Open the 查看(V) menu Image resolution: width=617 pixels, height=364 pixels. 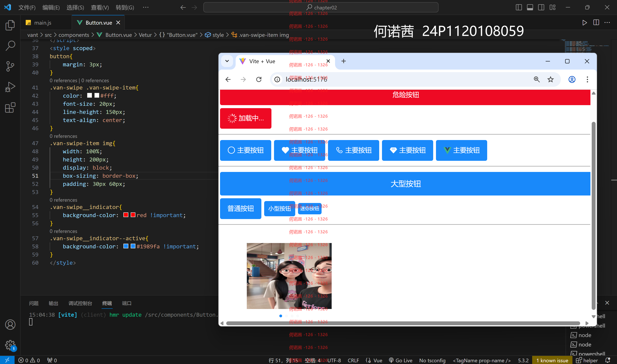(100, 7)
